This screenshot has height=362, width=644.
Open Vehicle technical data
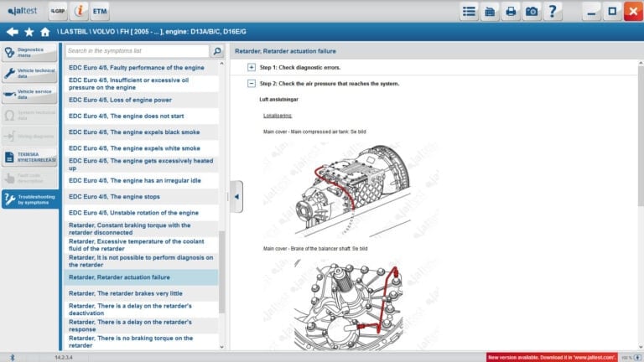click(x=29, y=74)
